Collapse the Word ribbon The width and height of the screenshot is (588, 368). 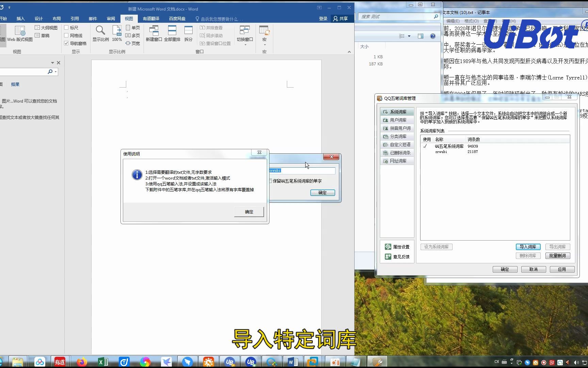(349, 52)
